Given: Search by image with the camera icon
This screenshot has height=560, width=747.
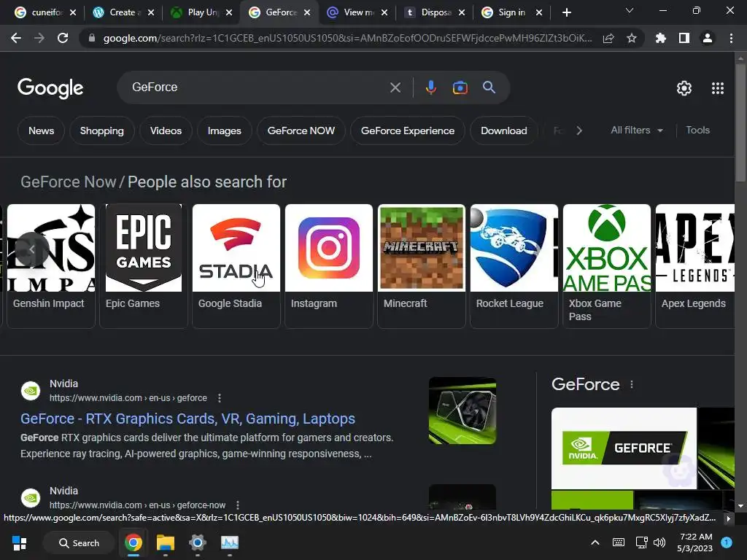Looking at the screenshot, I should point(460,87).
